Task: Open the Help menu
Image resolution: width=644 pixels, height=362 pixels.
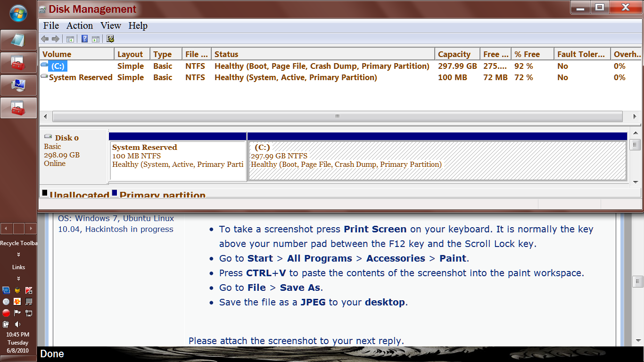Action: pos(138,25)
